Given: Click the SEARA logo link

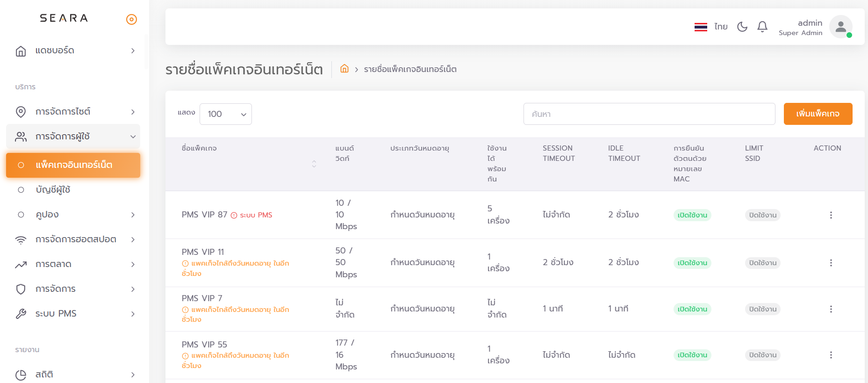Looking at the screenshot, I should [x=64, y=18].
